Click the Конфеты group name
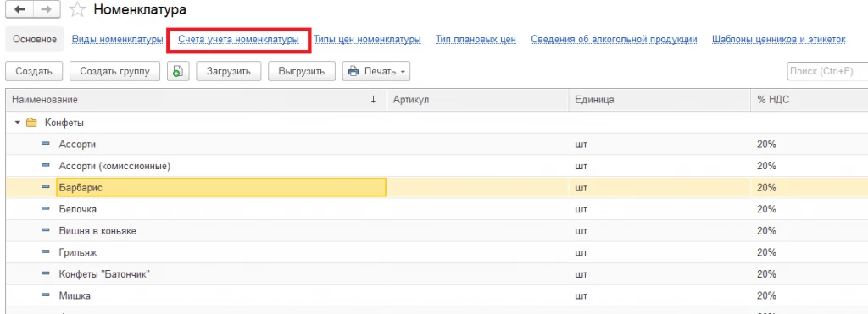The image size is (868, 314). point(64,123)
